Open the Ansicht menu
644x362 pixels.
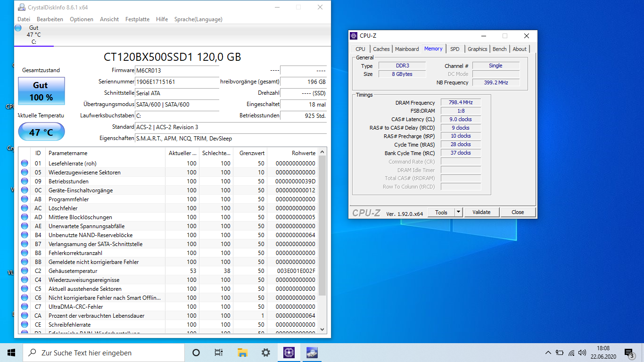click(109, 19)
